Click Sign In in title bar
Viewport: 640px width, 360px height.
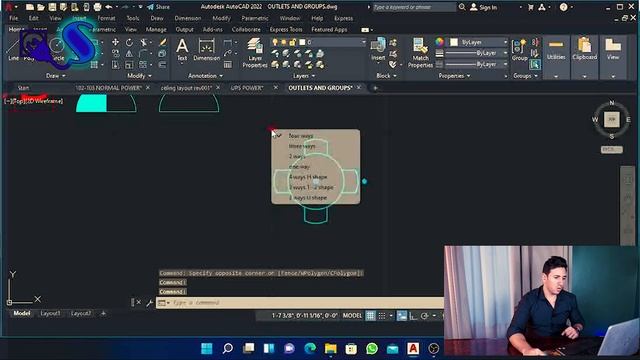click(484, 7)
